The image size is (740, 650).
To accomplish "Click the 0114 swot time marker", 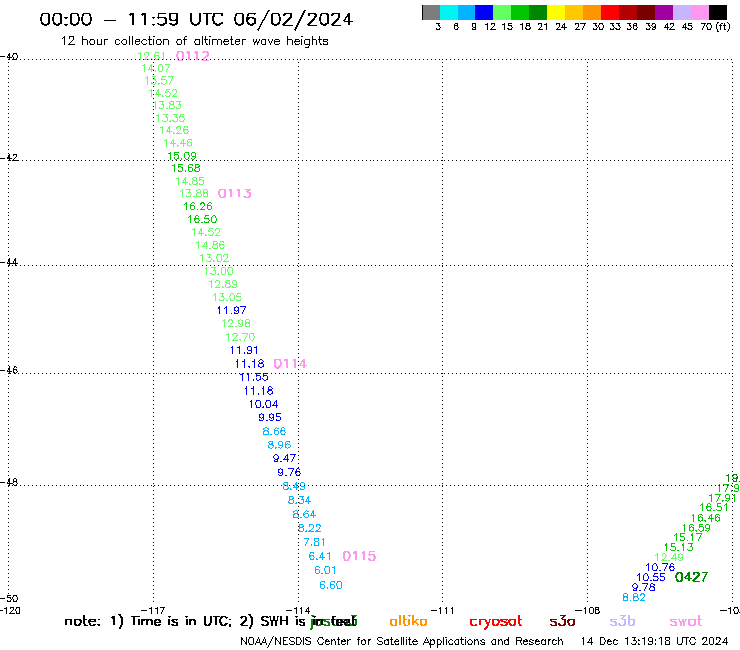I will (290, 363).
